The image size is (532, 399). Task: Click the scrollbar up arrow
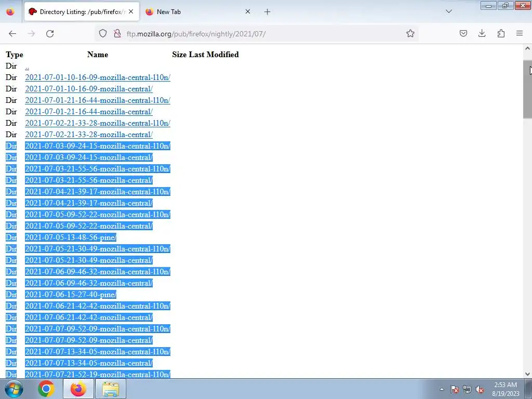527,48
